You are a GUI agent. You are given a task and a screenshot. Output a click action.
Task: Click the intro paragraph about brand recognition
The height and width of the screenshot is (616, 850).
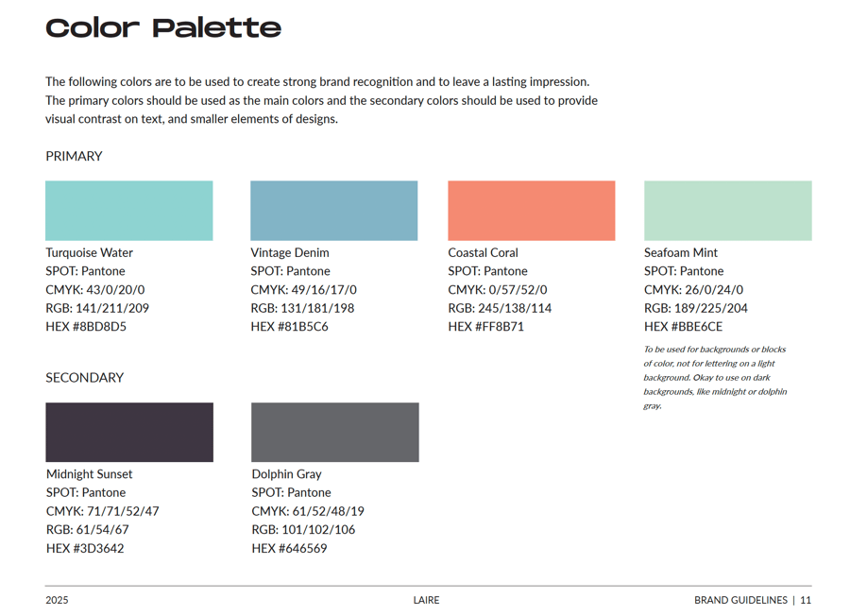coord(321,100)
